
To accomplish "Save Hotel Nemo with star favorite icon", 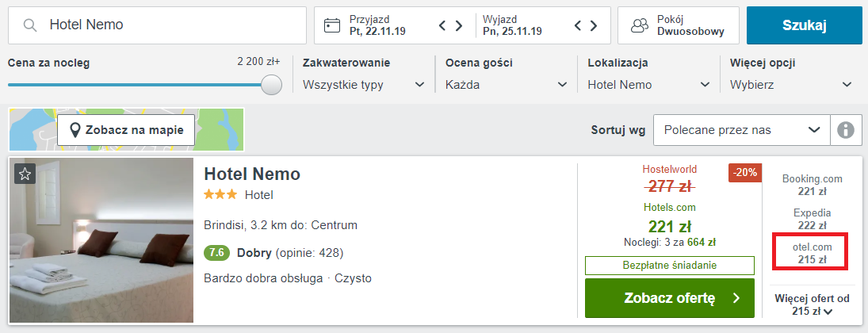I will (25, 174).
